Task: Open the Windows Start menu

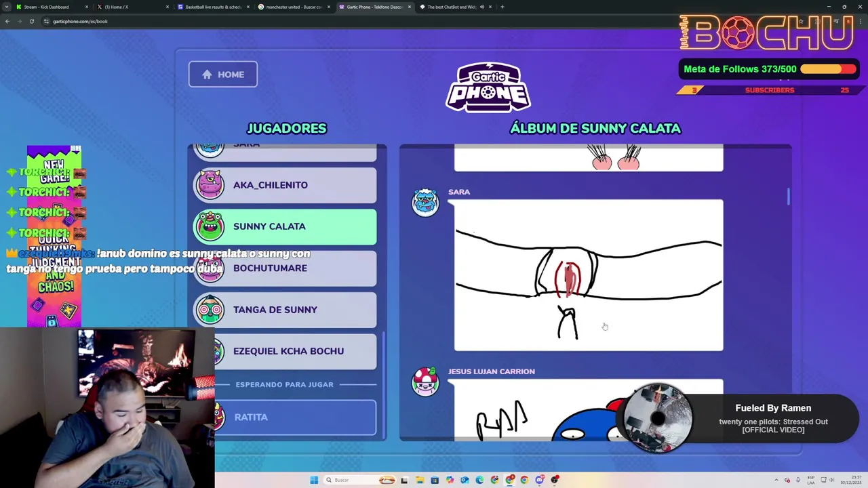Action: (314, 480)
